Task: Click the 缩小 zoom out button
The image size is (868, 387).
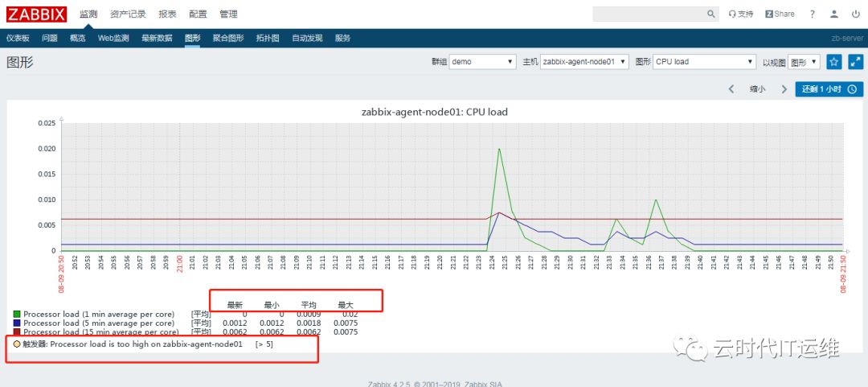Action: coord(757,89)
